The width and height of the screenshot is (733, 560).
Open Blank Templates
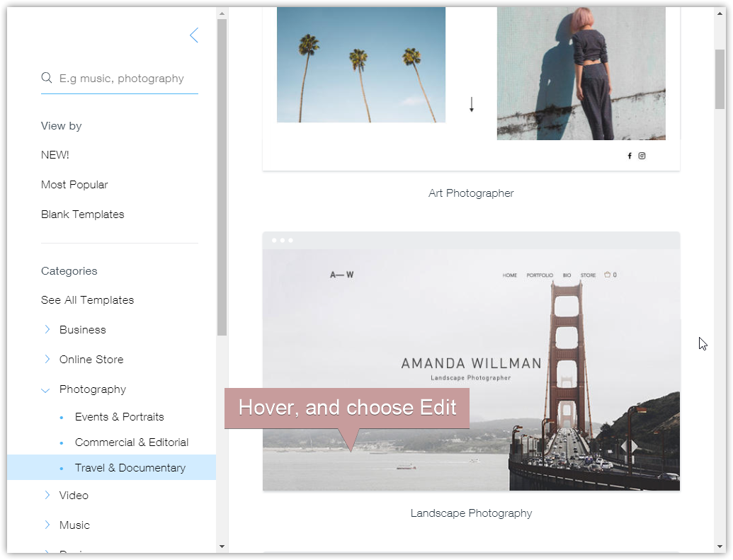(83, 214)
